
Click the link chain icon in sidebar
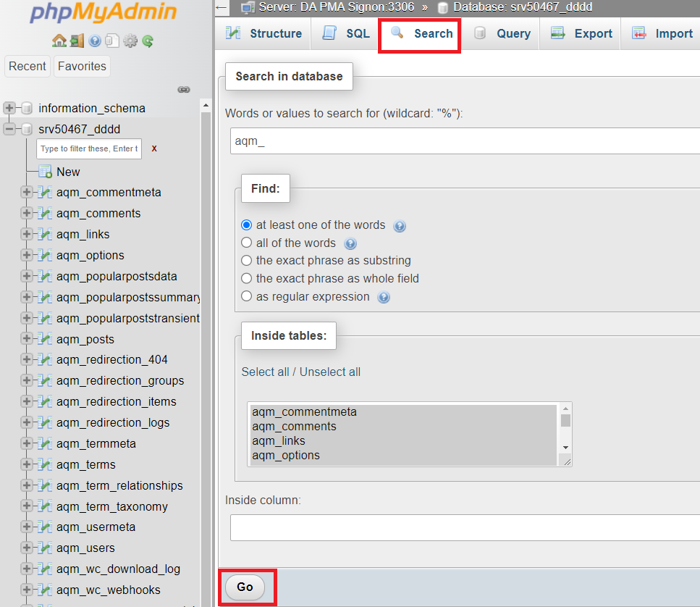[184, 90]
